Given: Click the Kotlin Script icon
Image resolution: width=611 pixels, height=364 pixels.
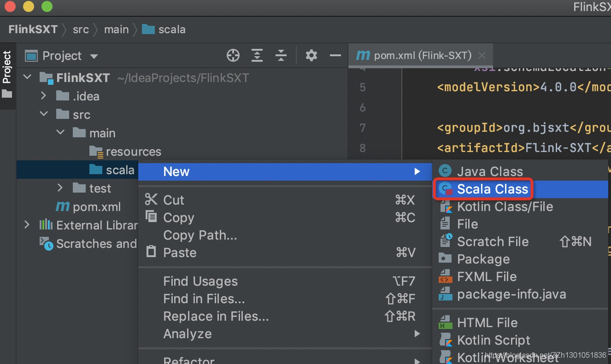Looking at the screenshot, I should (x=445, y=340).
